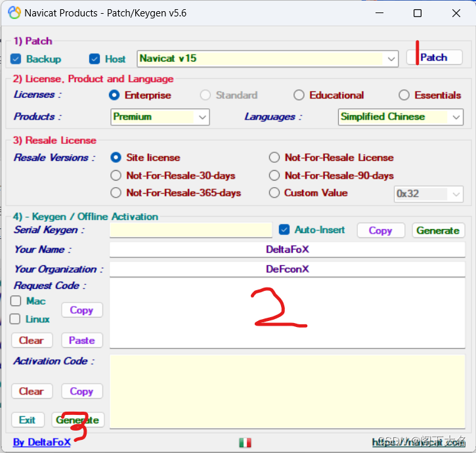
Task: Click the window title 'Navicat Products - Patch/Keygen v5.6'
Action: pyautogui.click(x=105, y=13)
